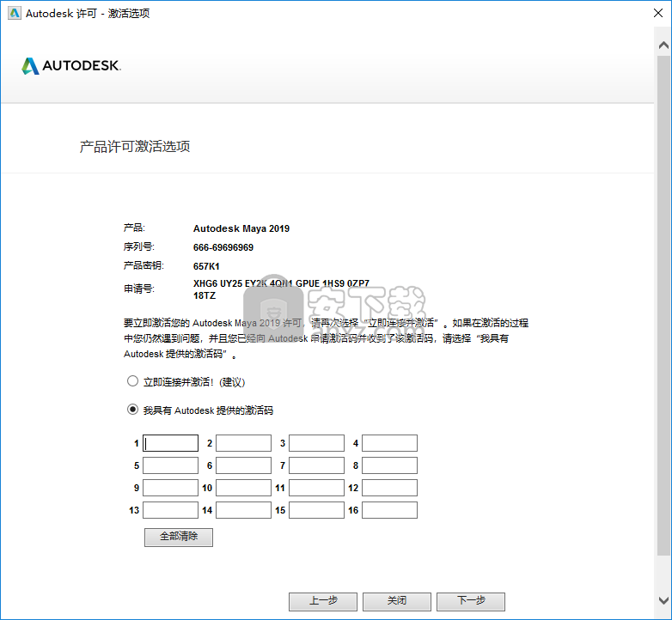
Task: Click activation code field 11
Action: (317, 488)
